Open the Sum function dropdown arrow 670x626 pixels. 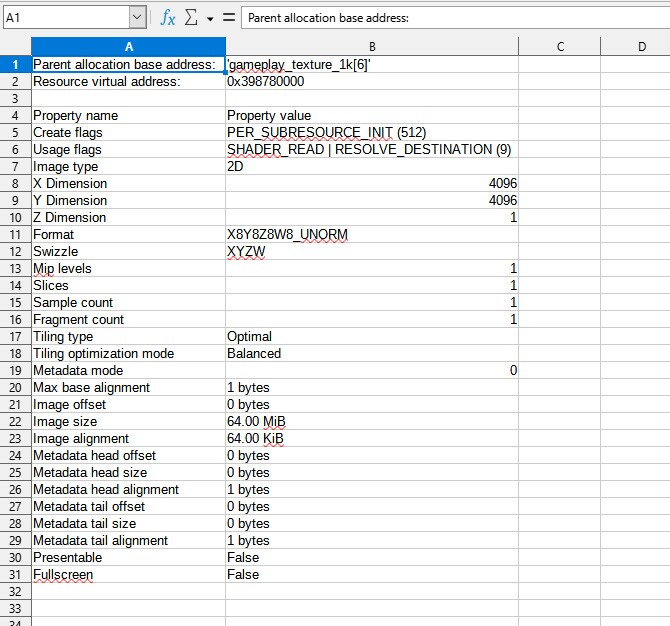[x=210, y=19]
